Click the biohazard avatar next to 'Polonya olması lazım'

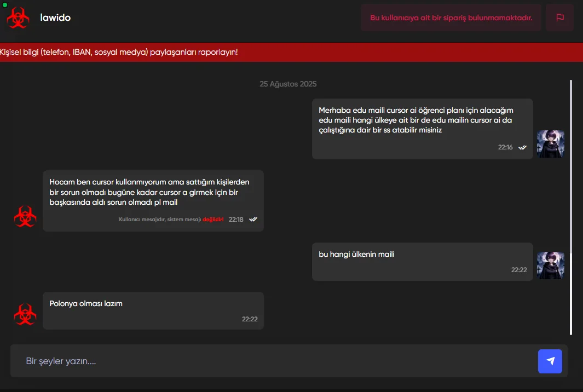pos(25,315)
